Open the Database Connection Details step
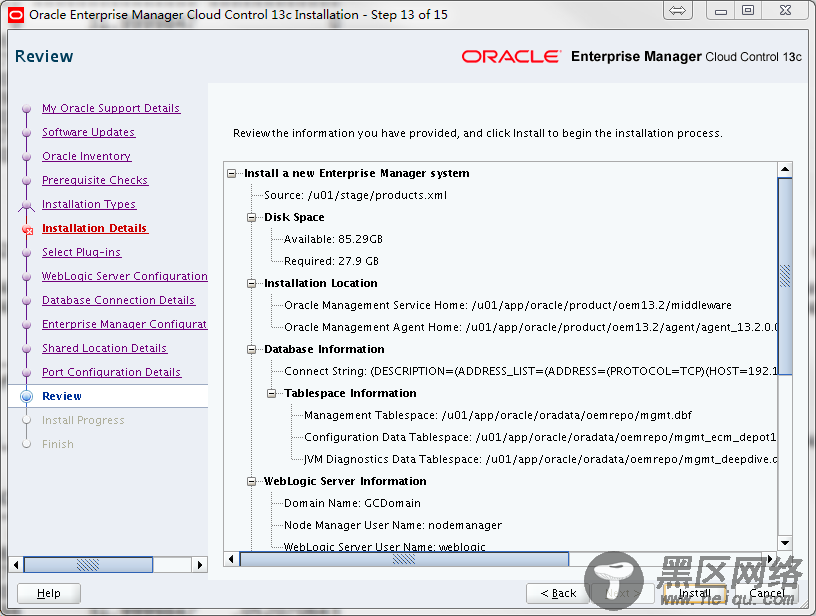The height and width of the screenshot is (616, 816). (119, 300)
